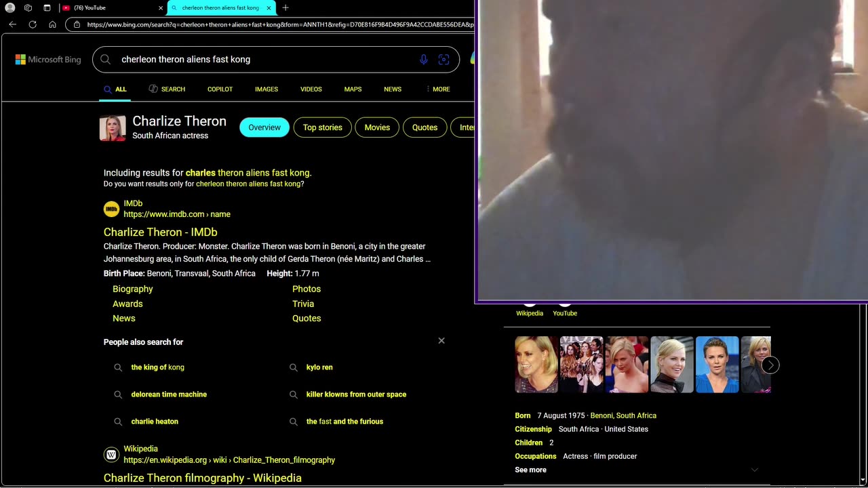The width and height of the screenshot is (868, 488).
Task: Open the Trivia sublink
Action: (x=303, y=304)
